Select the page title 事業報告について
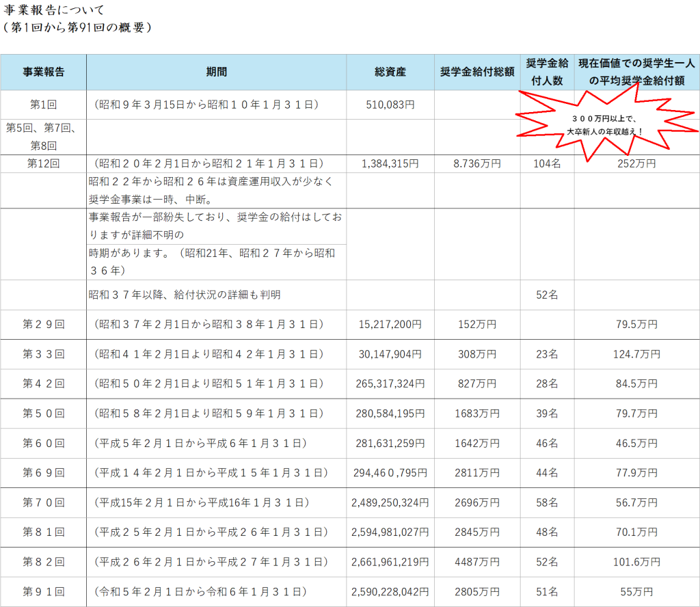This screenshot has width=700, height=607. pyautogui.click(x=53, y=12)
